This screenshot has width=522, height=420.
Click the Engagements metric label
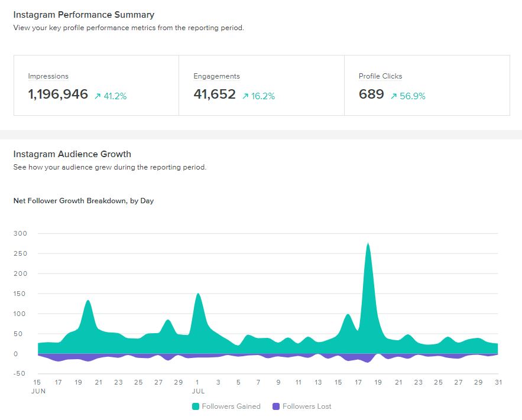[216, 76]
